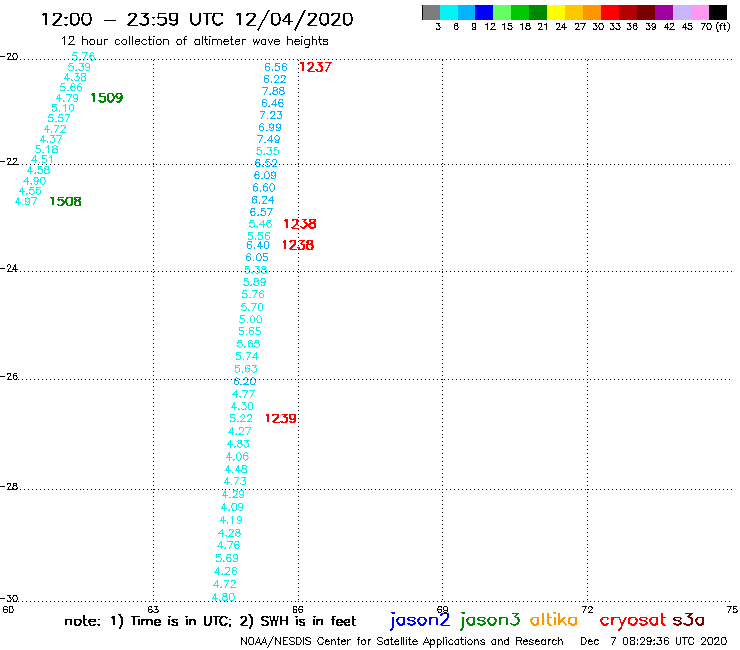Click the gray 3 ft color swatch
This screenshot has width=740, height=650.
click(431, 12)
